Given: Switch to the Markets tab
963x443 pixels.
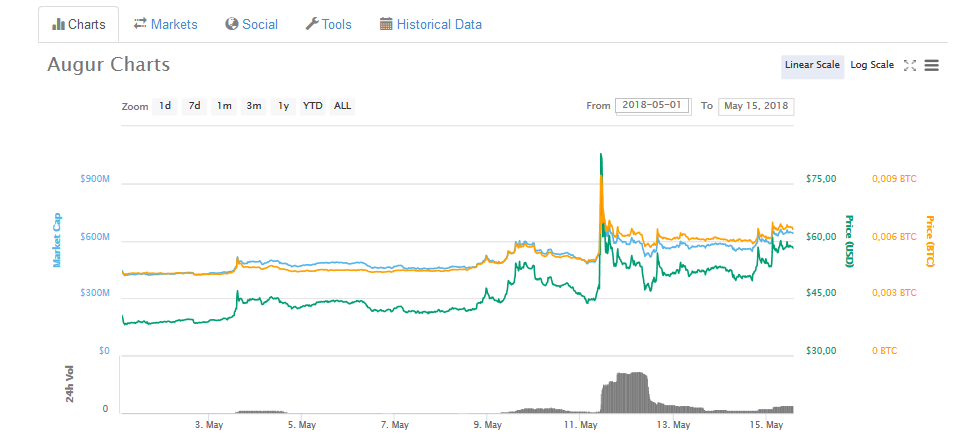Looking at the screenshot, I should pyautogui.click(x=166, y=25).
